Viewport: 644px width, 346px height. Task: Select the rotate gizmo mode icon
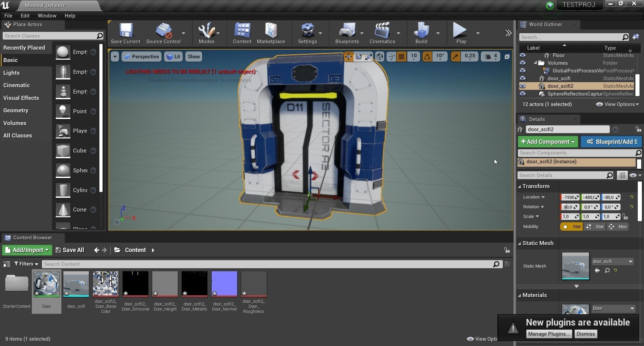click(x=359, y=57)
